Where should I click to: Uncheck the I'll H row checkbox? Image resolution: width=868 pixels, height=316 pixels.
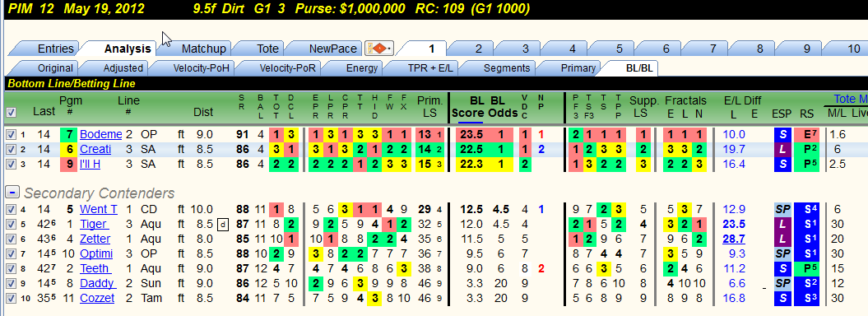pos(11,165)
